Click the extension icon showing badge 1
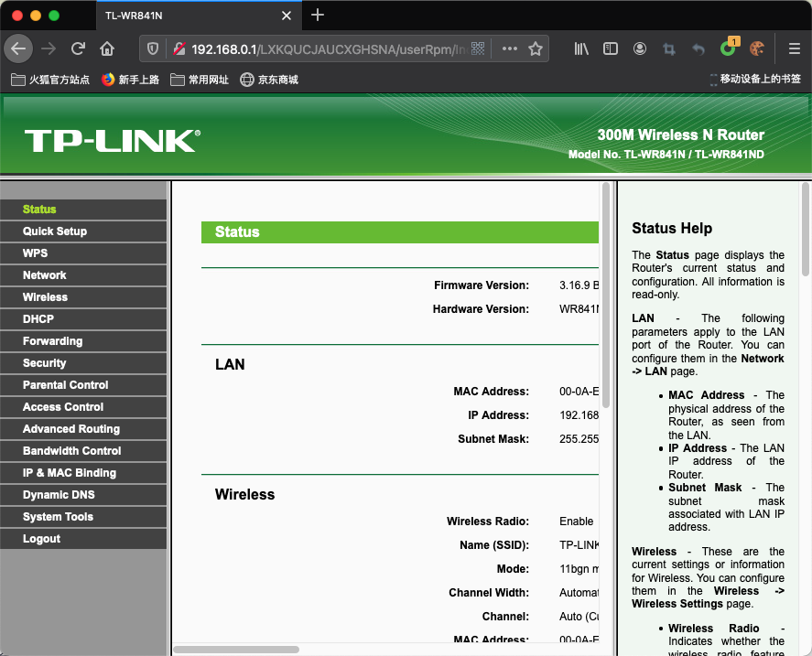 [728, 48]
